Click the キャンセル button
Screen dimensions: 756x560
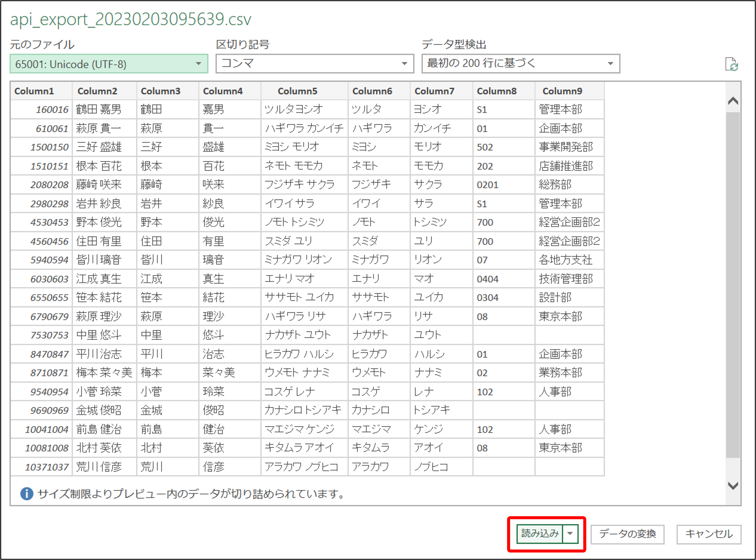pos(709,534)
